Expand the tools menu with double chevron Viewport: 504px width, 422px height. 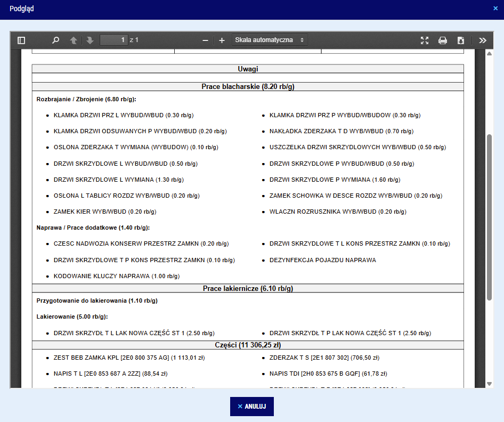482,40
